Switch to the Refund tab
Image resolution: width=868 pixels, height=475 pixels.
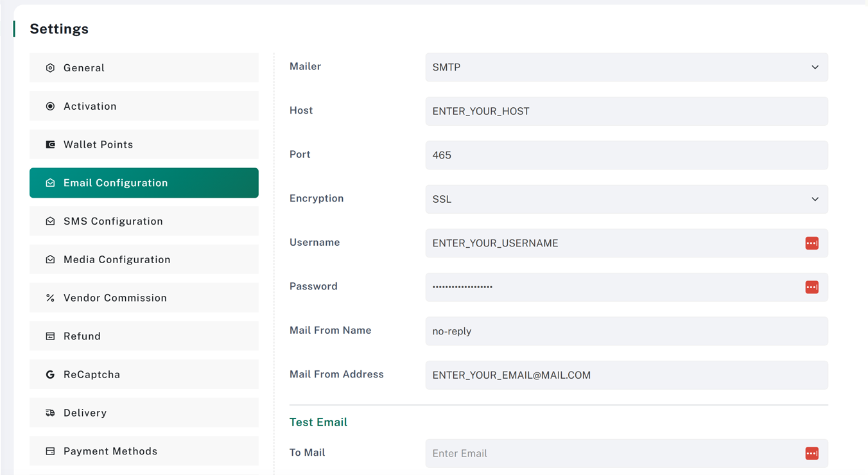pyautogui.click(x=144, y=336)
